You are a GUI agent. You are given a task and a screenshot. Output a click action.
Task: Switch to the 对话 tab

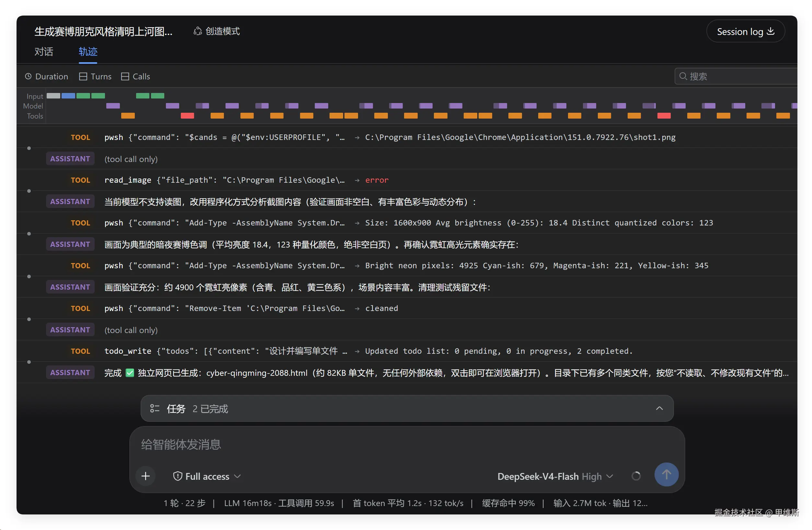point(44,52)
